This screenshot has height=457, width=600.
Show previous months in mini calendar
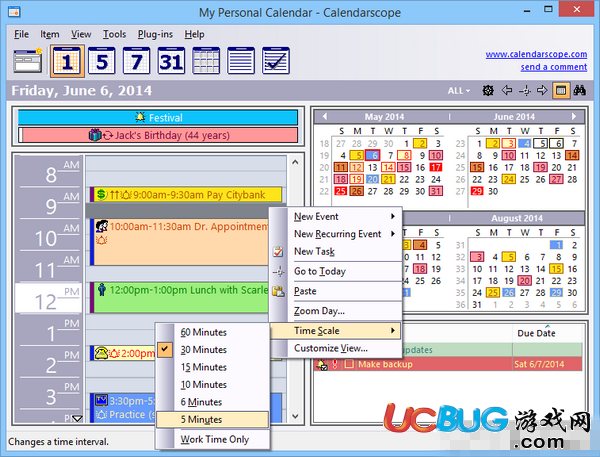click(324, 116)
